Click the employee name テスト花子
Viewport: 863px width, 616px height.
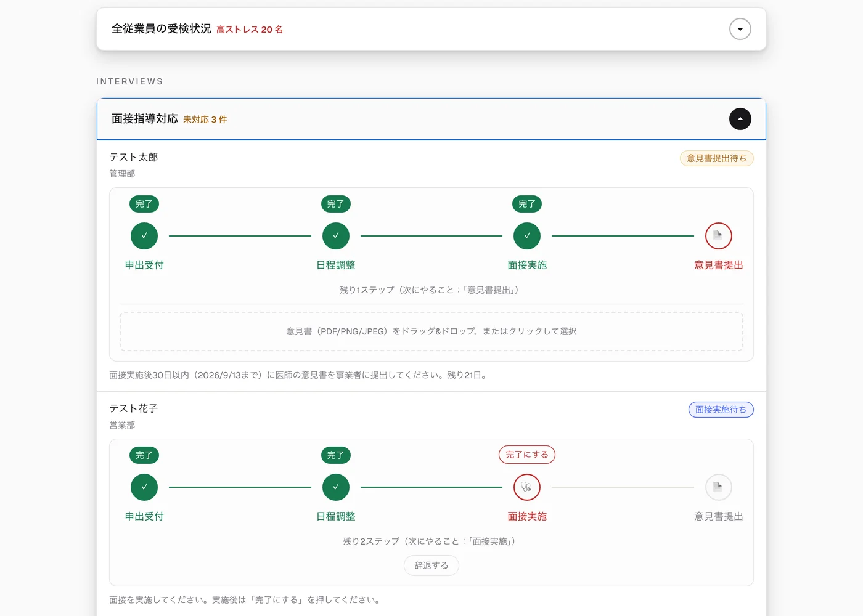pyautogui.click(x=134, y=408)
